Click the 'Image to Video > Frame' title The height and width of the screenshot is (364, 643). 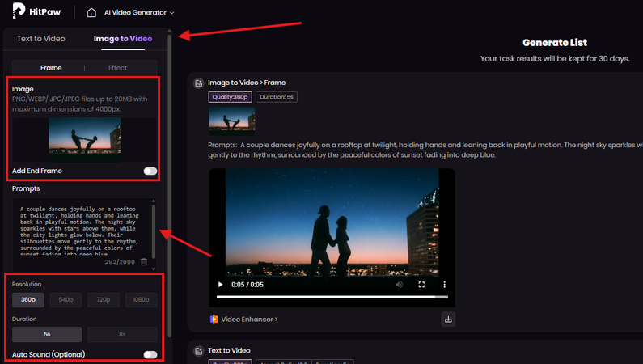[247, 83]
